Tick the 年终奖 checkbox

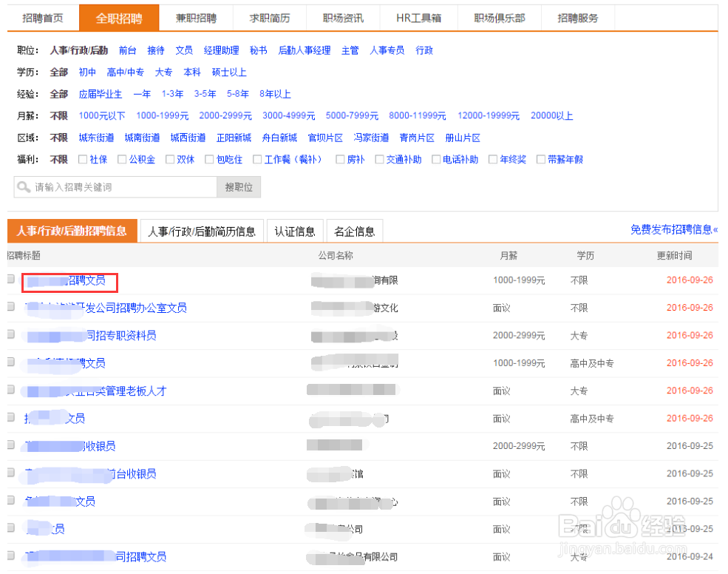[493, 160]
